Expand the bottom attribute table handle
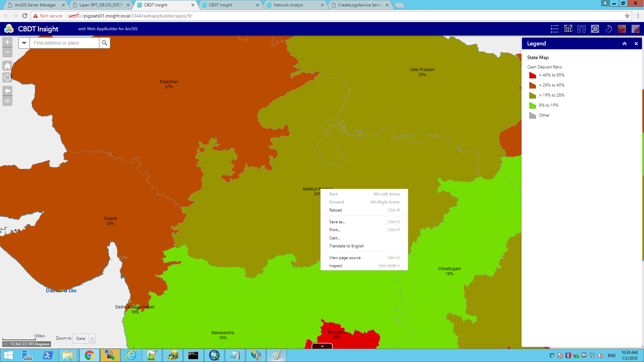 [x=322, y=346]
